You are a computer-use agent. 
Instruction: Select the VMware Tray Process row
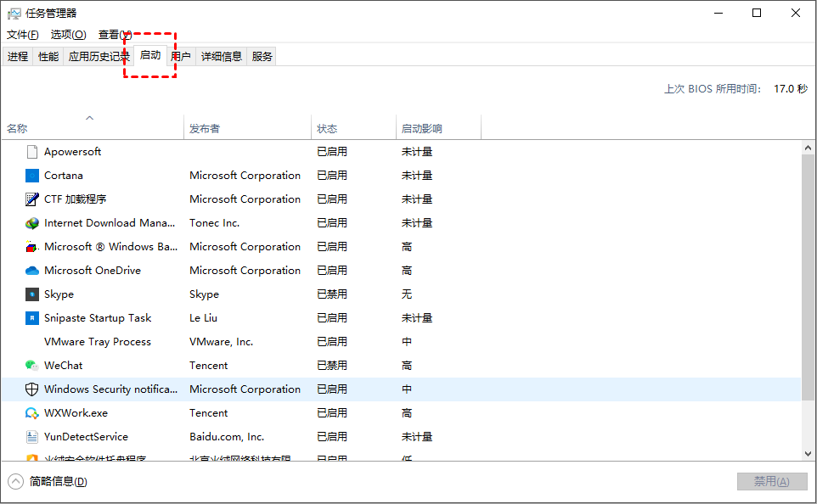pyautogui.click(x=401, y=342)
